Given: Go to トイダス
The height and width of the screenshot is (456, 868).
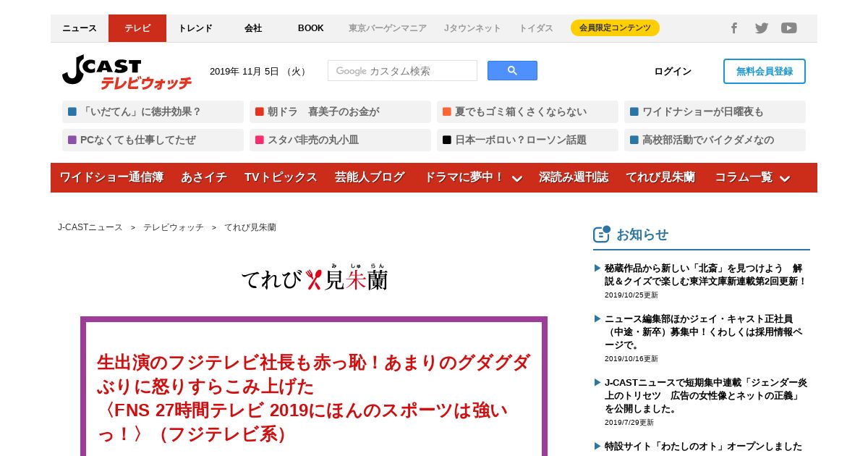Looking at the screenshot, I should pos(536,28).
